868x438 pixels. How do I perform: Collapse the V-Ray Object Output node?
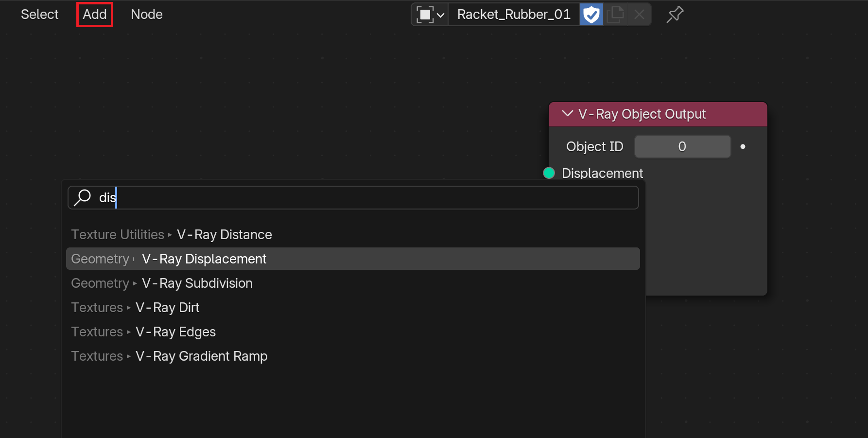pos(567,114)
